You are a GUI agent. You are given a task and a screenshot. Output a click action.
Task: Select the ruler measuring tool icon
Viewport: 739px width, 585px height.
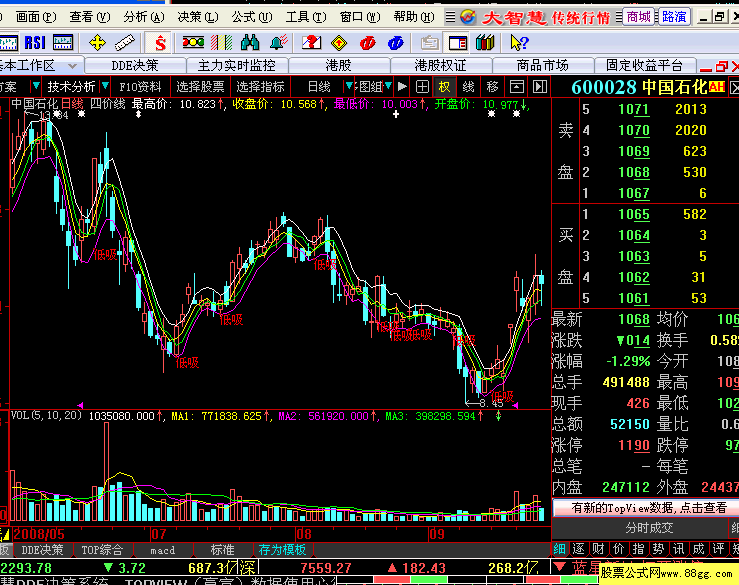[x=125, y=43]
